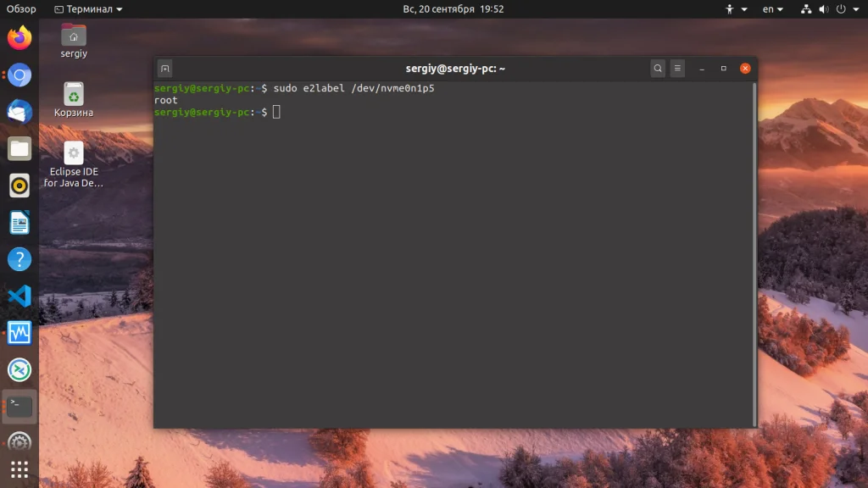868x488 pixels.
Task: Open accessibility menu in top bar
Action: click(737, 8)
